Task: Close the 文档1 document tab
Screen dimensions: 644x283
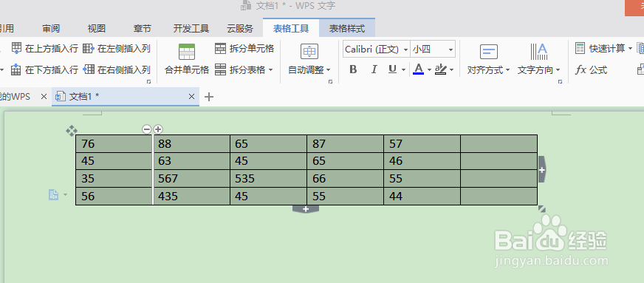Action: click(x=191, y=97)
